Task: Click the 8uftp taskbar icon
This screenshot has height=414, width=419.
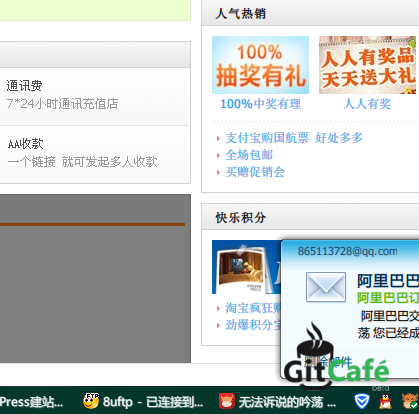Action: tap(91, 401)
